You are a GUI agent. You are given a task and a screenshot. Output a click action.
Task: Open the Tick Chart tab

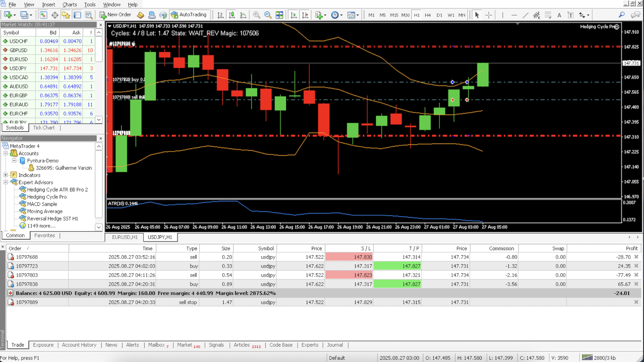click(x=44, y=128)
